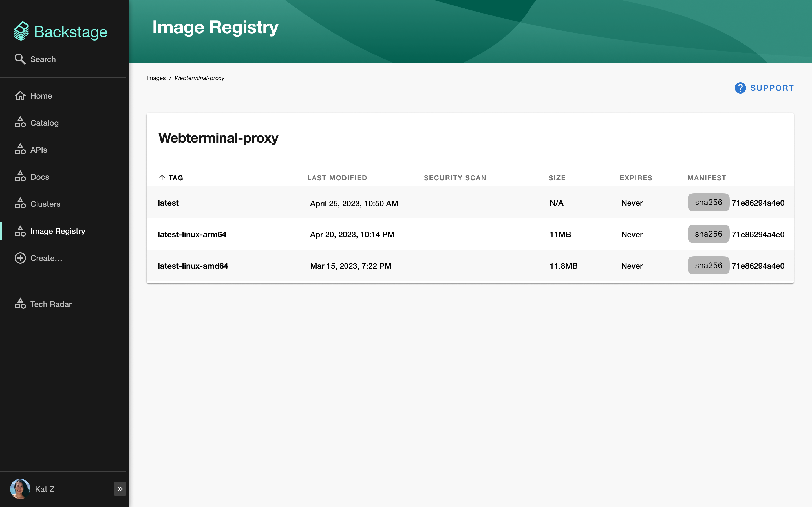
Task: Click the Backstage logo
Action: [x=60, y=31]
